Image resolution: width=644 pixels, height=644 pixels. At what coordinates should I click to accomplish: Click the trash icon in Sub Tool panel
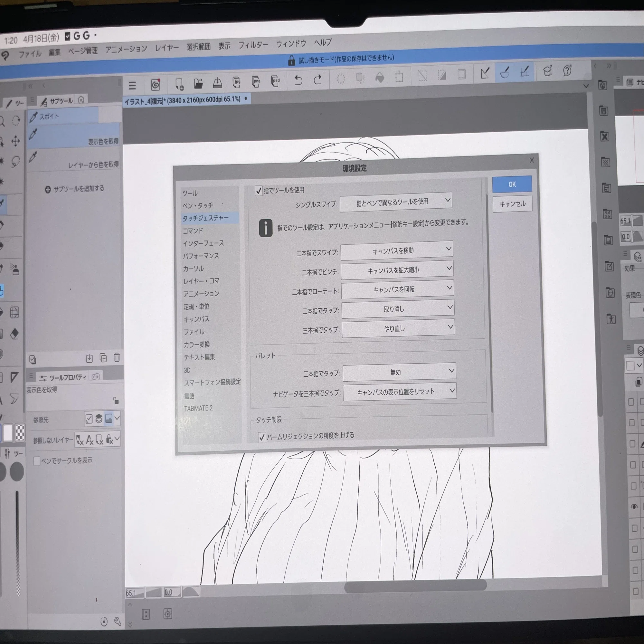tap(117, 358)
